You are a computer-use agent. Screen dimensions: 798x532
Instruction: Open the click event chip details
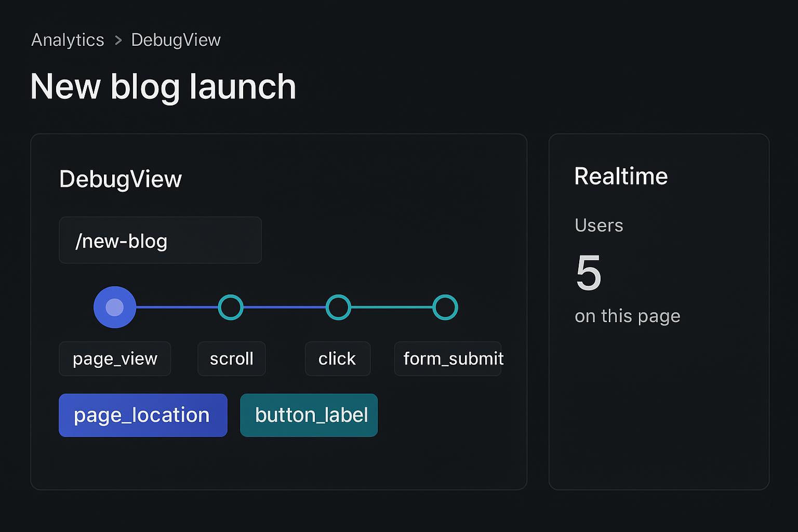point(337,358)
